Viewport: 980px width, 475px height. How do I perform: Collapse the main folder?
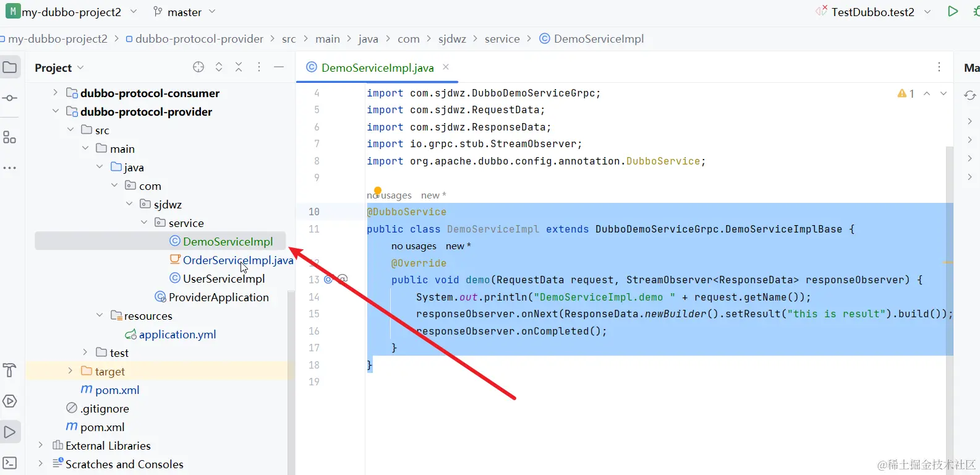pos(85,148)
